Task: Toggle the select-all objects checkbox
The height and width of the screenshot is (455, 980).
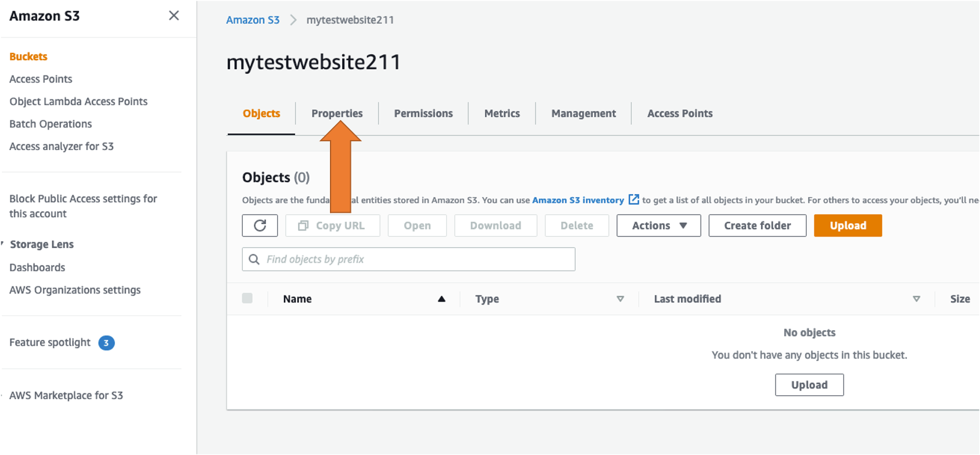Action: (247, 298)
